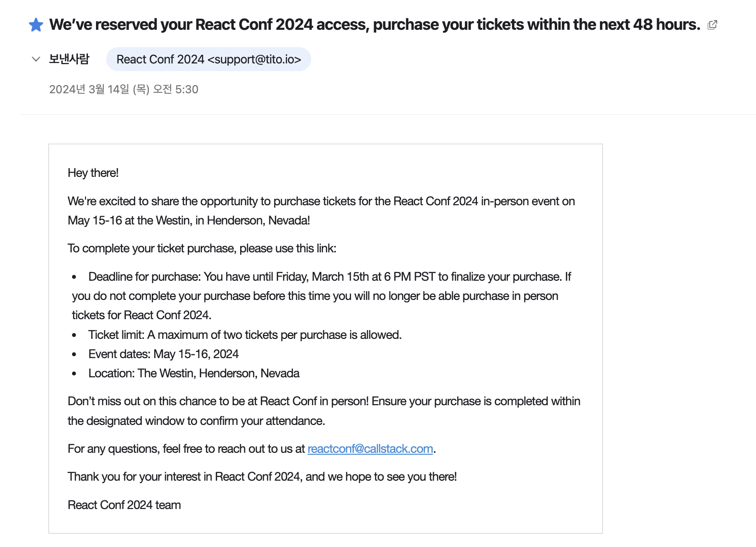The image size is (756, 547).
Task: Click the 'React Conf 2024 team' signature
Action: (x=124, y=505)
